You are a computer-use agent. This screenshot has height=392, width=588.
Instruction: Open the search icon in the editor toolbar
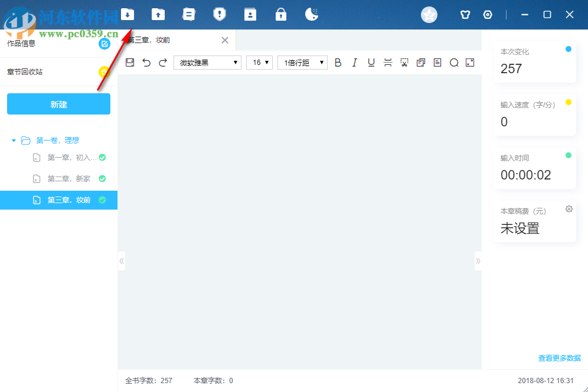[454, 62]
